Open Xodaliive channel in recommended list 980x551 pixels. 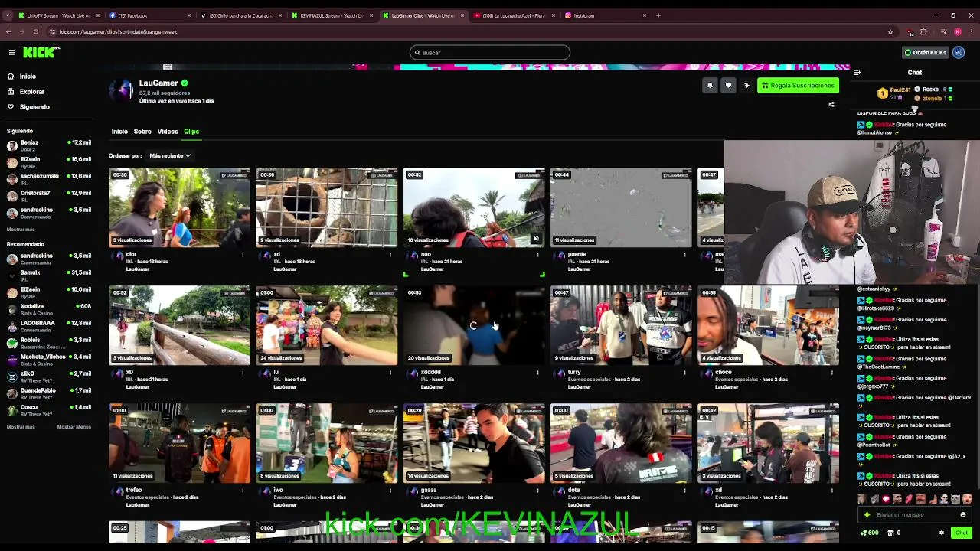[x=49, y=309]
